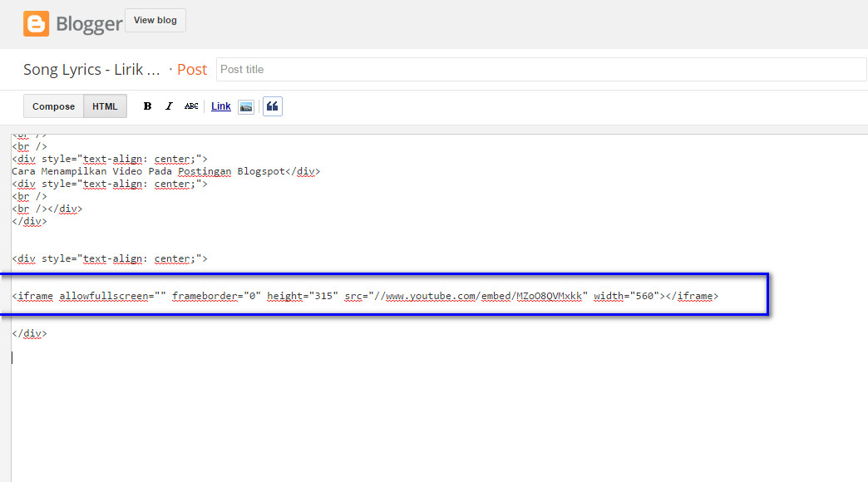The height and width of the screenshot is (482, 868).
Task: Click the final closing </div> line
Action: (29, 333)
